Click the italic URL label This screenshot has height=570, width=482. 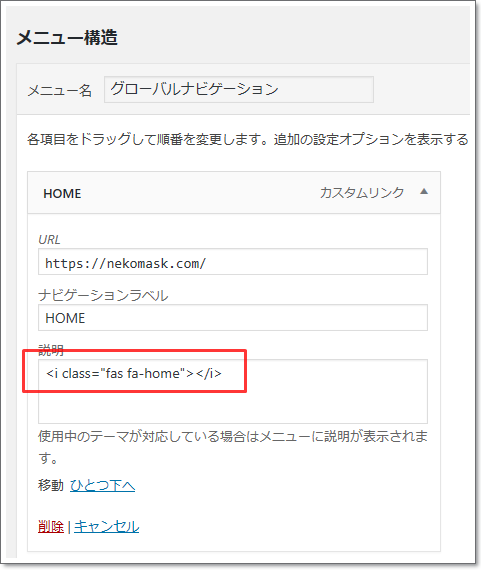(49, 240)
